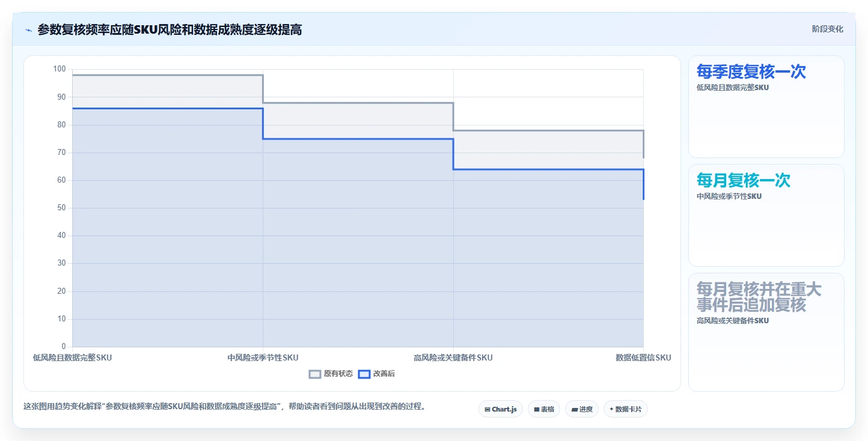Click the chart title 参数复核频率应随SKU风险和数据成熟度逐级提高
Viewport: 868px width, 441px height.
[x=170, y=29]
